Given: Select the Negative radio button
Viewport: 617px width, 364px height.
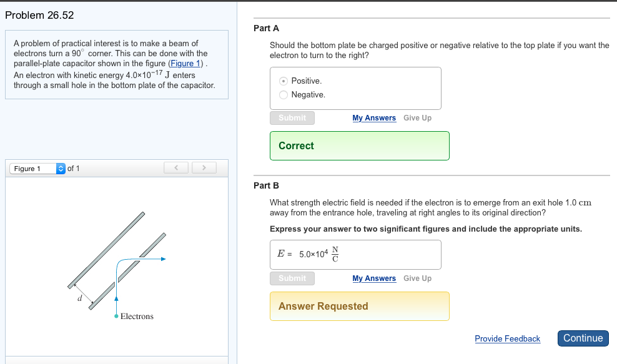Looking at the screenshot, I should (x=283, y=94).
